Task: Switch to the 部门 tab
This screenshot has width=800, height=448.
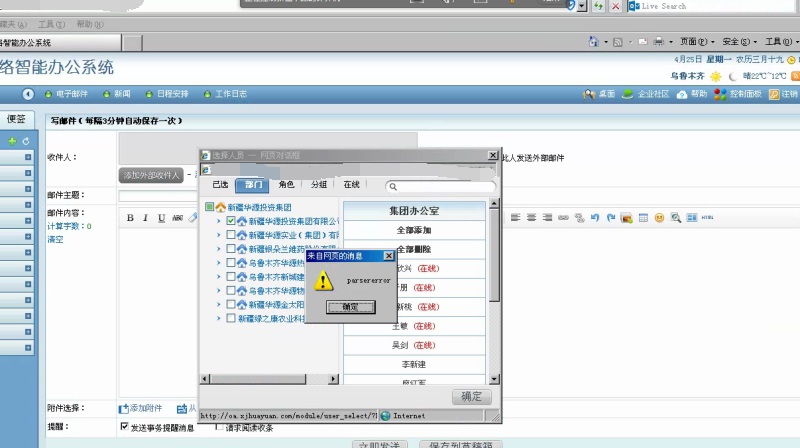Action: (253, 185)
